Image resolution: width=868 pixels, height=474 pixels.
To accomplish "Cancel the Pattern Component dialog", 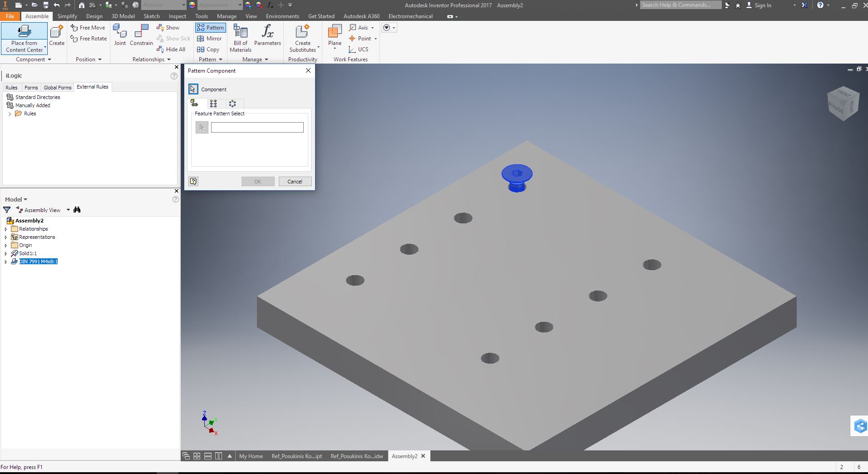I will pyautogui.click(x=295, y=181).
